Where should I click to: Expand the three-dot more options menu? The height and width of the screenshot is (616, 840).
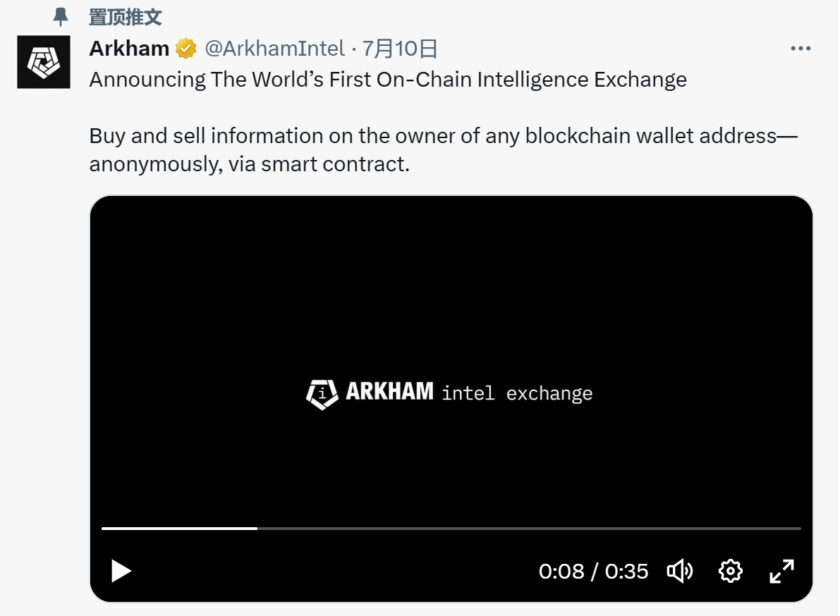pos(801,49)
